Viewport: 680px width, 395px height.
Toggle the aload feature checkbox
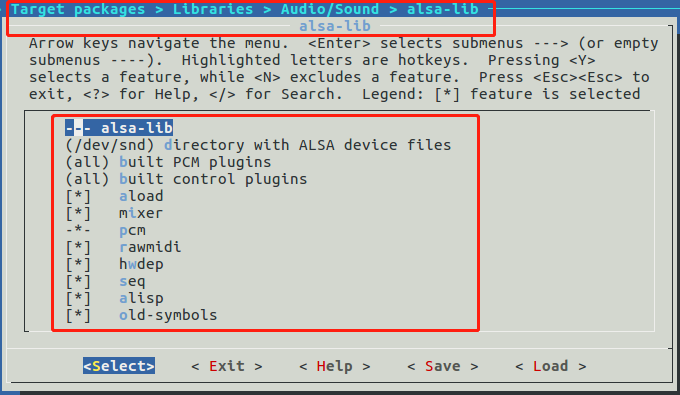tap(78, 196)
